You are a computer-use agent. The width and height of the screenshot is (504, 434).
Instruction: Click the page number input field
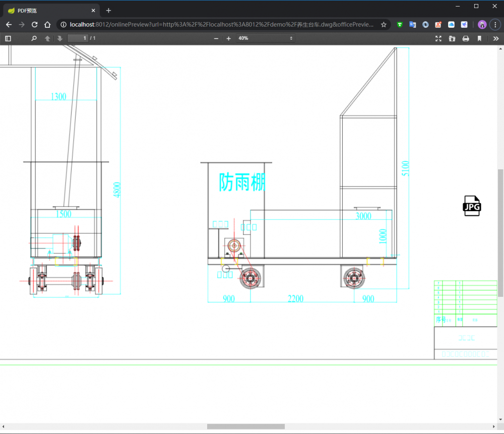click(x=78, y=38)
